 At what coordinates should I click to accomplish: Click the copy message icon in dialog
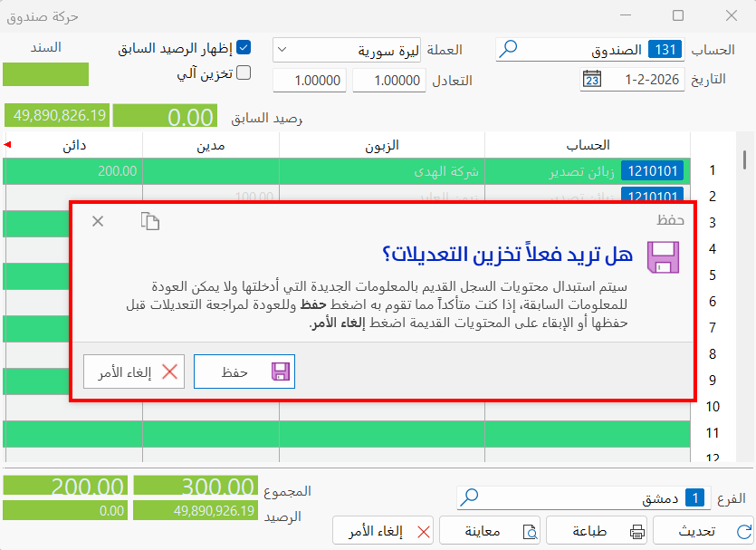coord(150,221)
